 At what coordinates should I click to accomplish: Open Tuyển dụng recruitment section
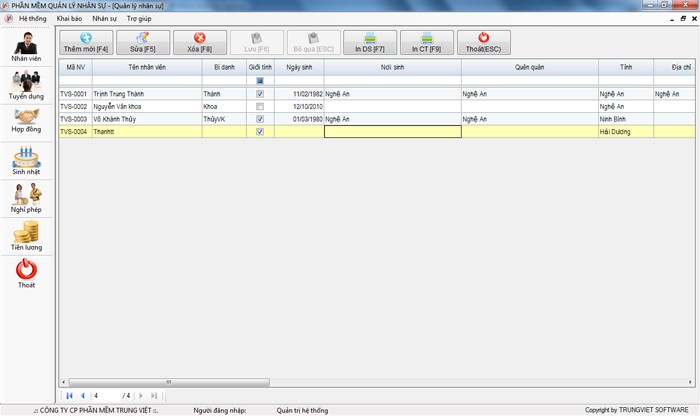(x=27, y=84)
